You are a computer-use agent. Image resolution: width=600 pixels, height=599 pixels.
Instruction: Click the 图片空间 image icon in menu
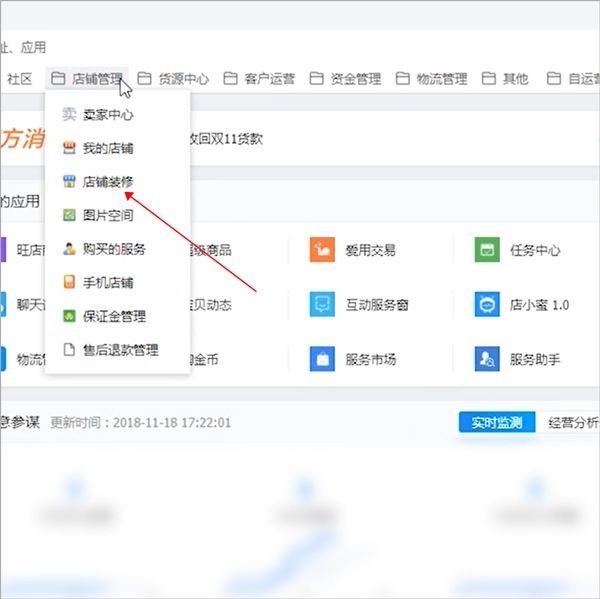69,215
